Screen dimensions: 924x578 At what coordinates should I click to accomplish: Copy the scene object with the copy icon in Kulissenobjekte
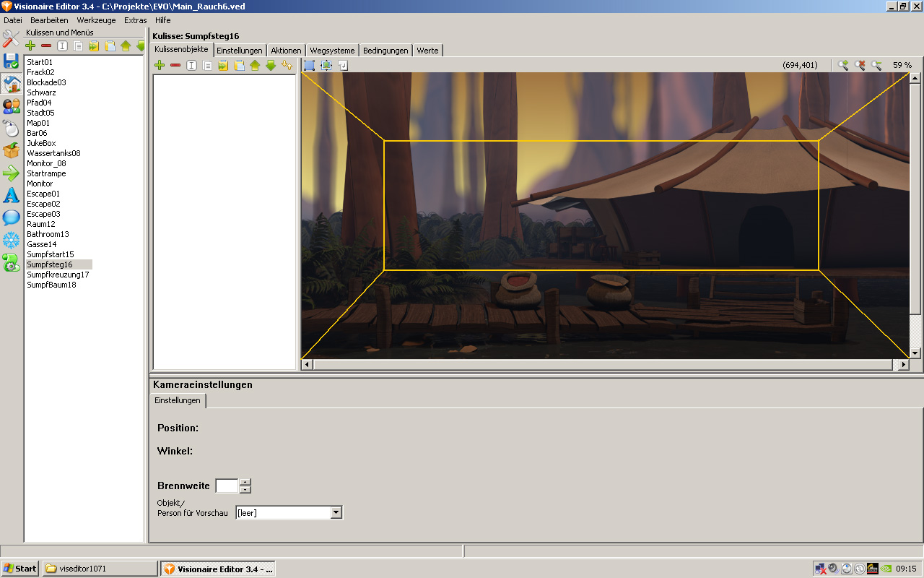tap(207, 66)
